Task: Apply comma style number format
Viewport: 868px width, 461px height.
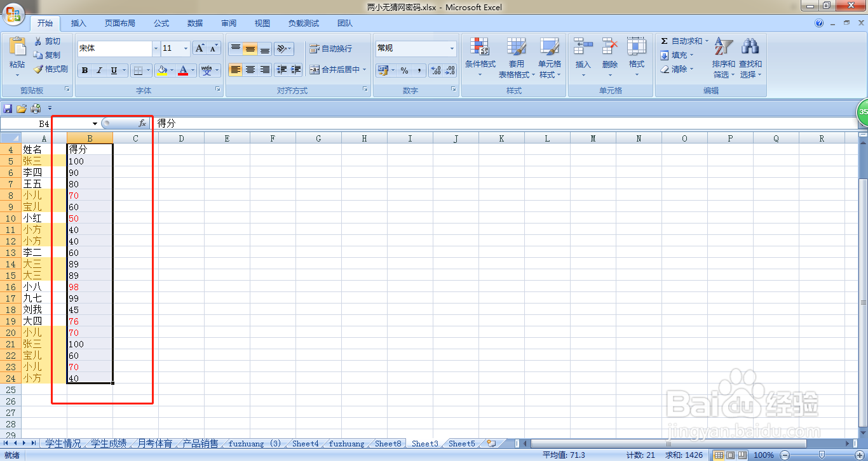Action: [419, 70]
